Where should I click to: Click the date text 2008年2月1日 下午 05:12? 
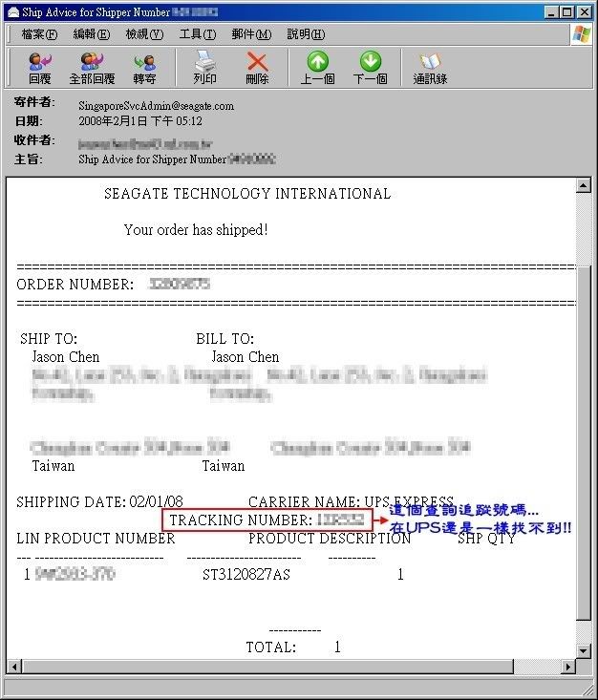tap(140, 121)
